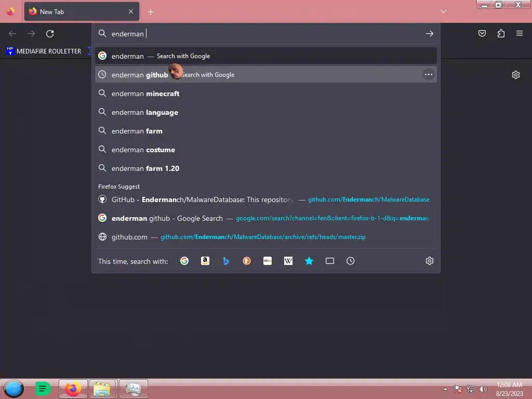Open the green notes app on taskbar

43,389
